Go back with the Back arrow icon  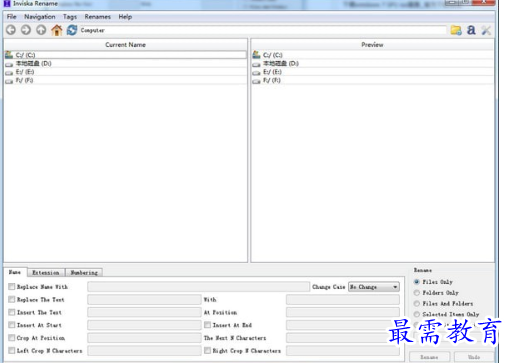tap(11, 30)
